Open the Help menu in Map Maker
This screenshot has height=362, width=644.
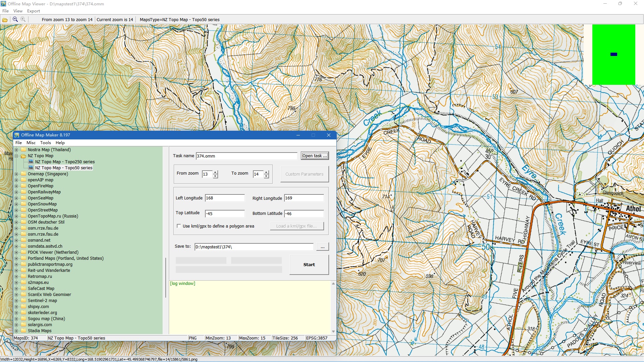click(60, 142)
